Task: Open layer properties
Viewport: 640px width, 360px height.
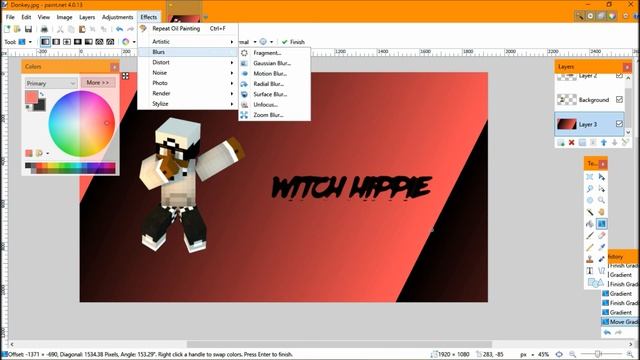Action: [625, 142]
